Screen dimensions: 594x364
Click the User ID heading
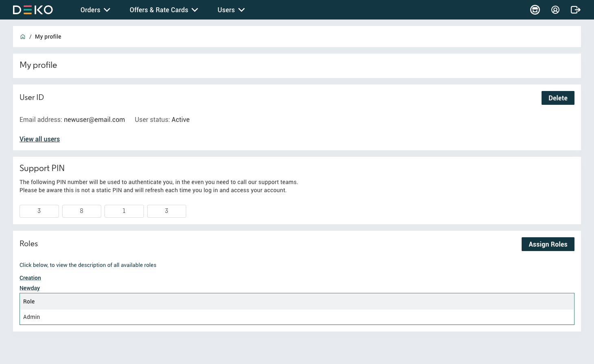point(32,97)
